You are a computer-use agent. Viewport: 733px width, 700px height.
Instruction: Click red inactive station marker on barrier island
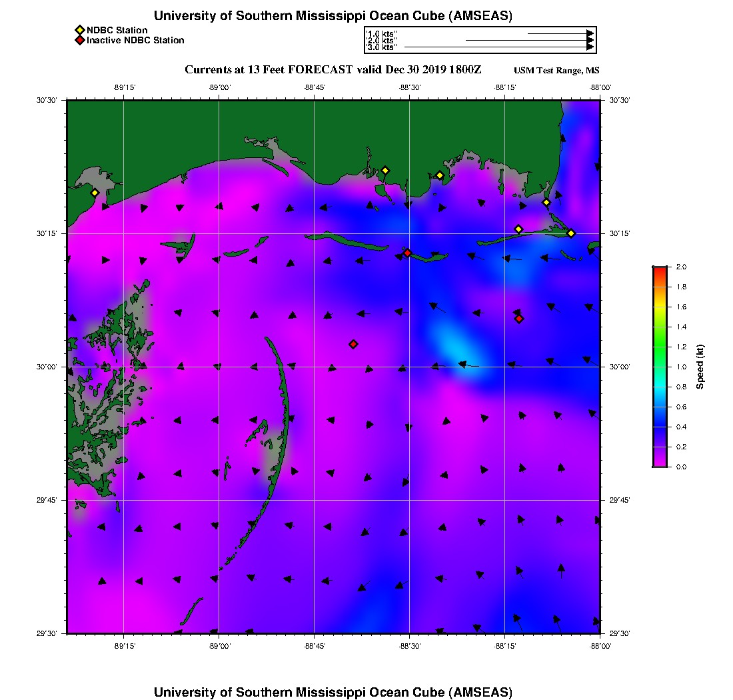coord(407,253)
